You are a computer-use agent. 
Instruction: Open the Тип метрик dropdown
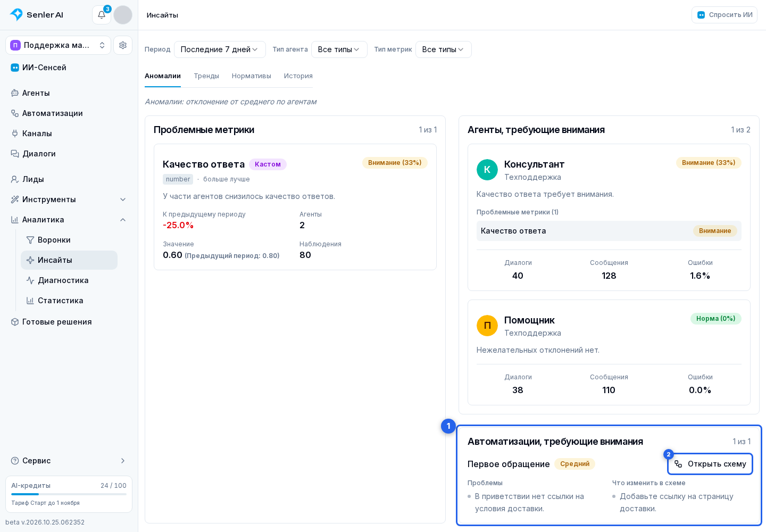click(444, 49)
